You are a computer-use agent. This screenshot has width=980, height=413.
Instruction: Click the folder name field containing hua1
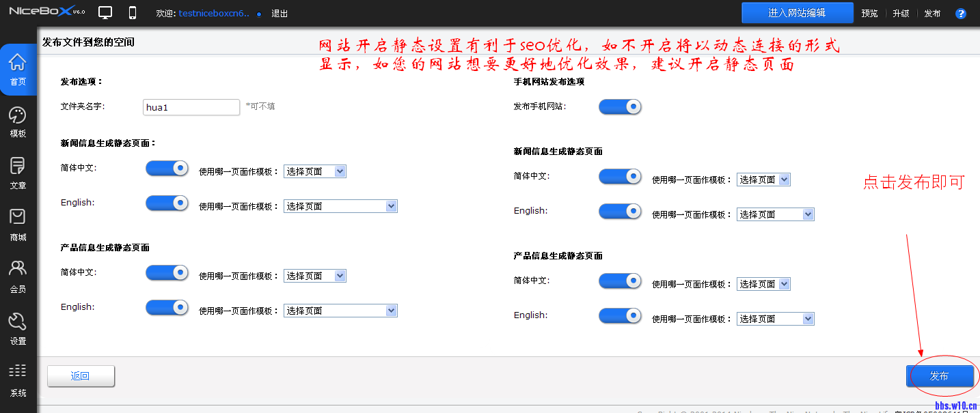191,107
